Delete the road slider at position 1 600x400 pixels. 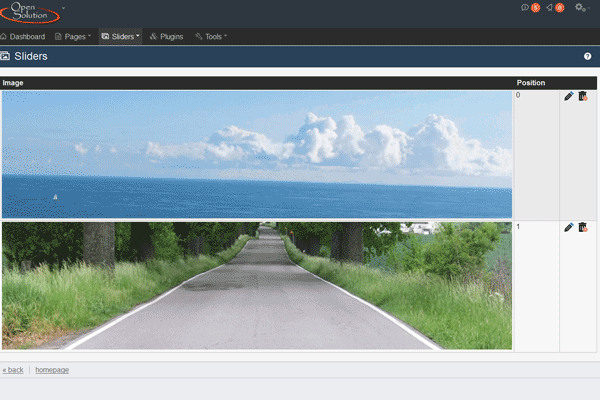[x=583, y=228]
